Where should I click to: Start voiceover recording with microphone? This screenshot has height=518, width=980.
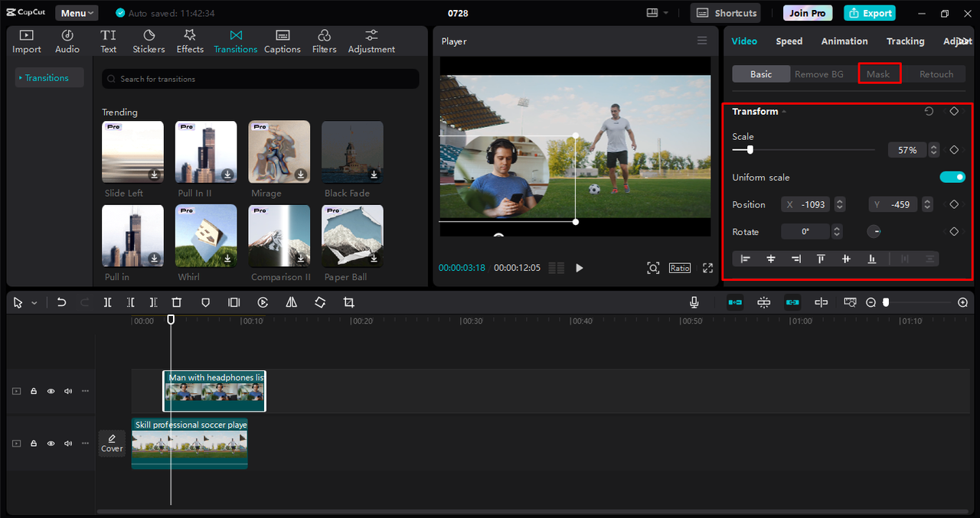(694, 303)
